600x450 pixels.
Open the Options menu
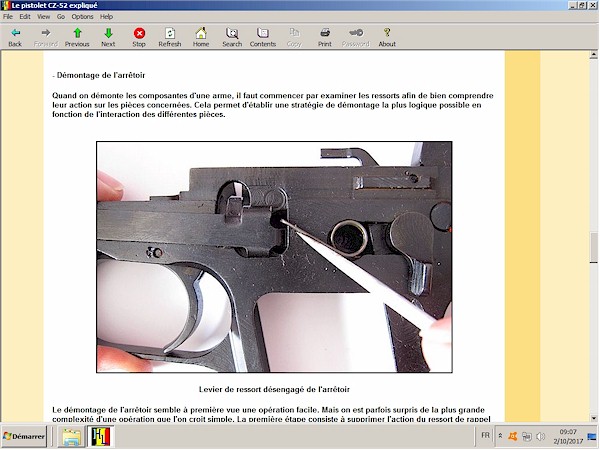pyautogui.click(x=82, y=17)
